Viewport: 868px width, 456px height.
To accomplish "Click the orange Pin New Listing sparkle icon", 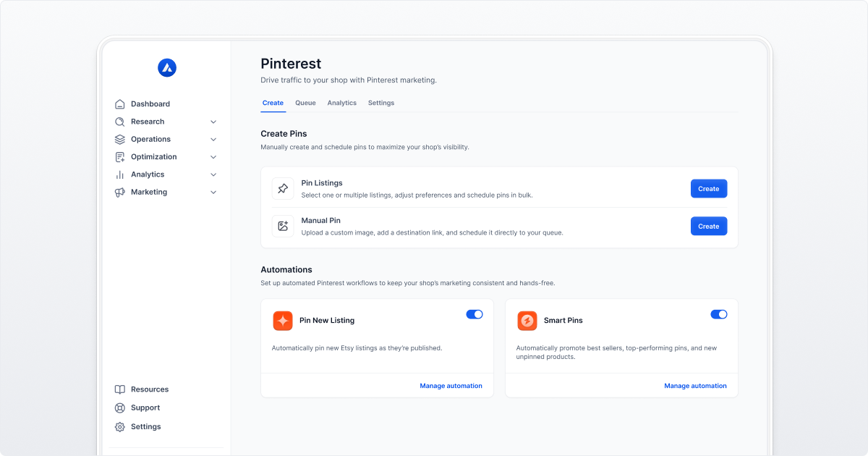I will click(283, 321).
